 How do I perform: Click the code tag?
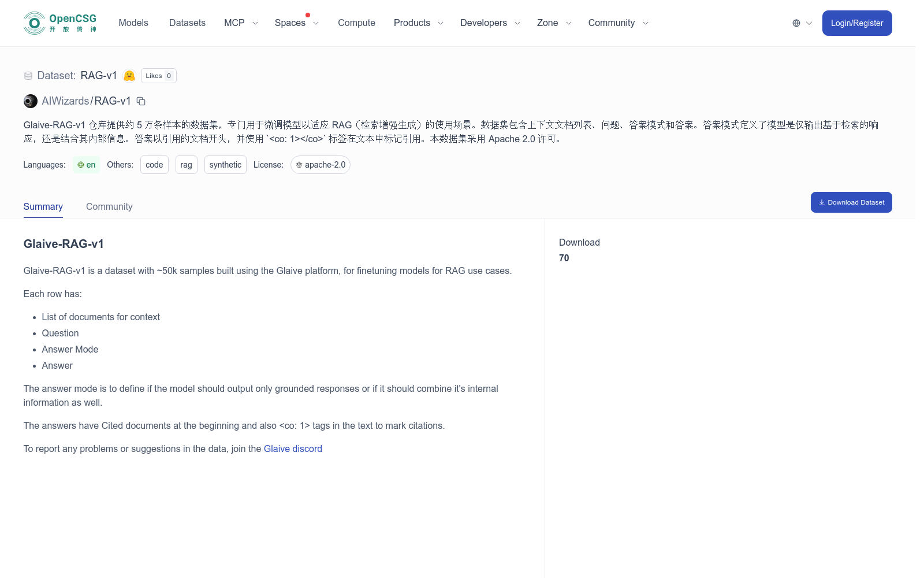pos(154,165)
